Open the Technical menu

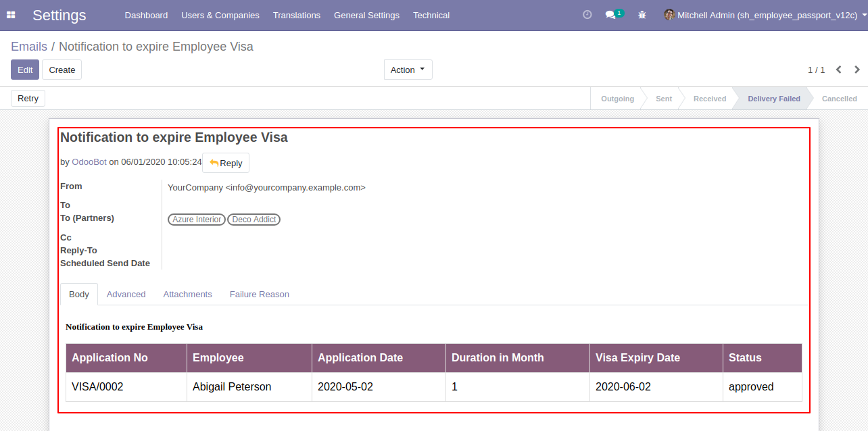click(x=431, y=15)
